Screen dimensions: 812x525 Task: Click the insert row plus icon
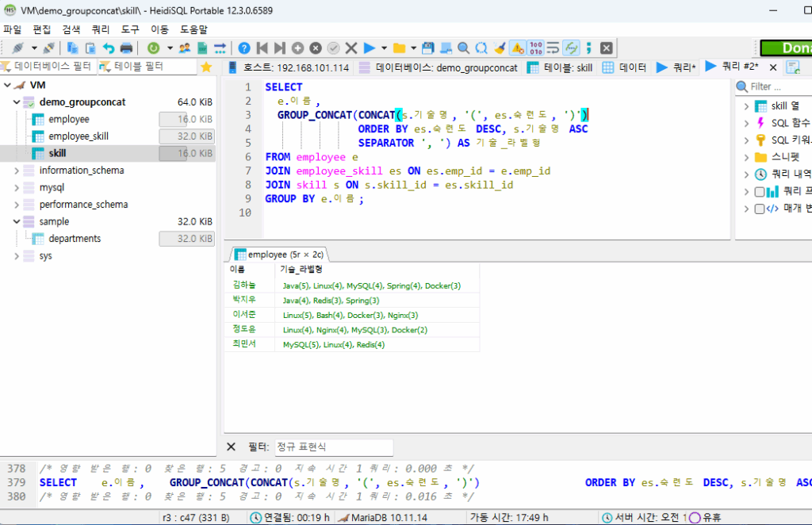coord(298,48)
